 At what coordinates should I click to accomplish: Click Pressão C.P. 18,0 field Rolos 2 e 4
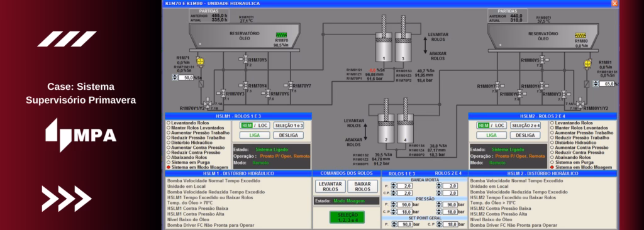[x=450, y=212]
